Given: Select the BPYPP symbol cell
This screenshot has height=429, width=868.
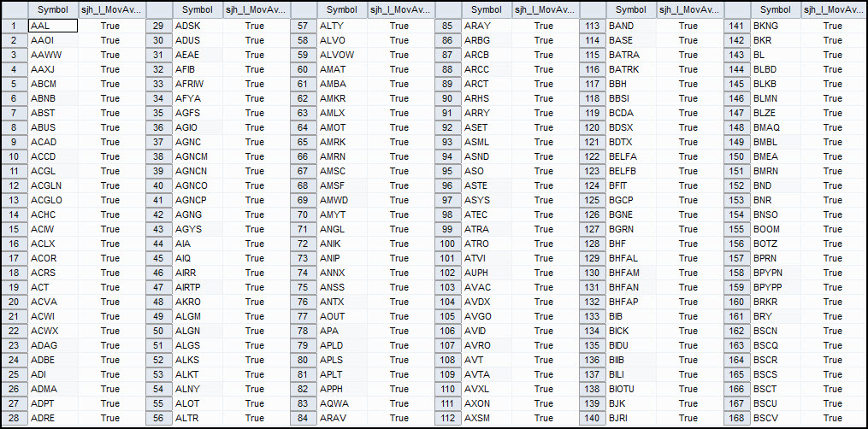Looking at the screenshot, I should [776, 287].
